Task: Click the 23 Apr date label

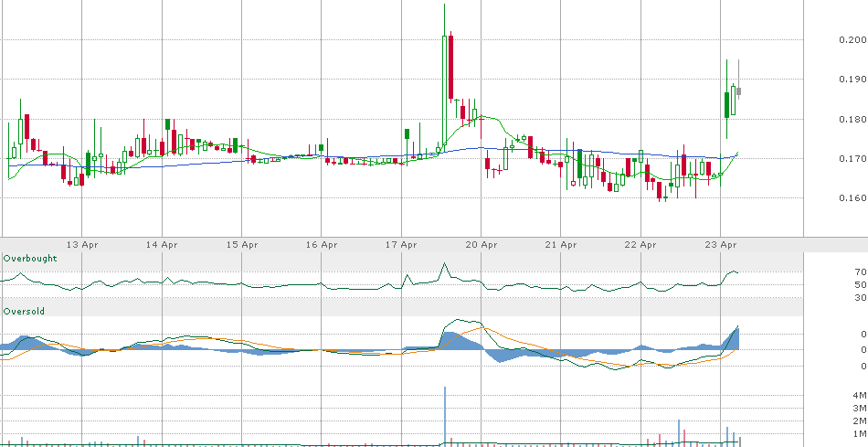Action: (721, 244)
